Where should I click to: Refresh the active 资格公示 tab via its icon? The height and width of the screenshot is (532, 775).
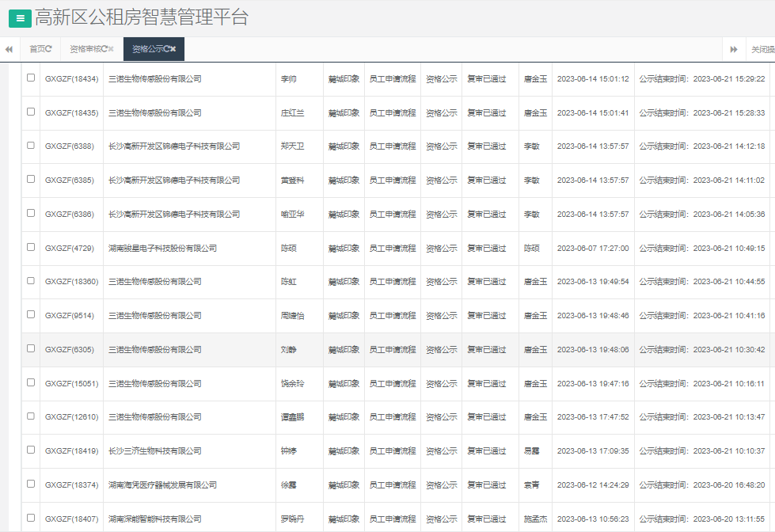(166, 49)
